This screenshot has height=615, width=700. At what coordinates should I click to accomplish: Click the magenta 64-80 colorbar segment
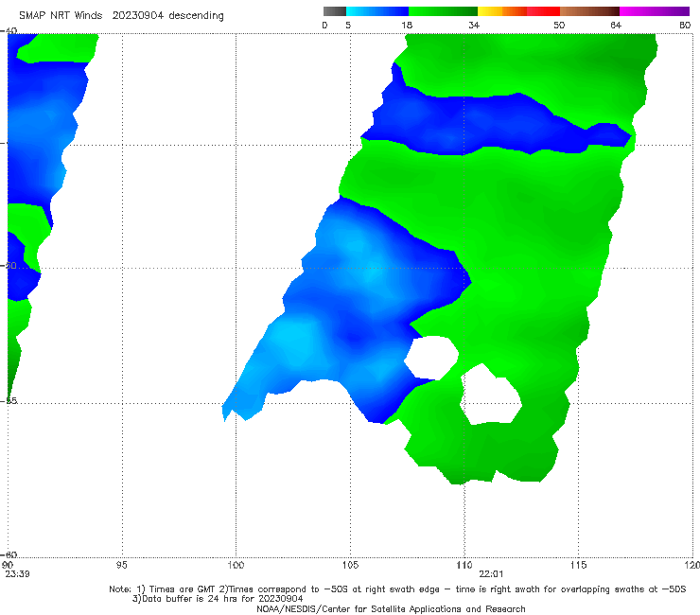pyautogui.click(x=655, y=11)
